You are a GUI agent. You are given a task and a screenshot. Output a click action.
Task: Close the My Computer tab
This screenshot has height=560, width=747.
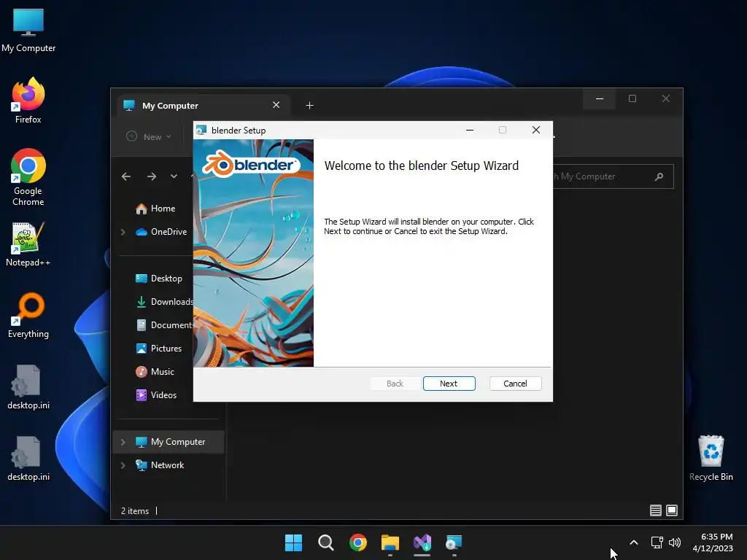pos(276,105)
